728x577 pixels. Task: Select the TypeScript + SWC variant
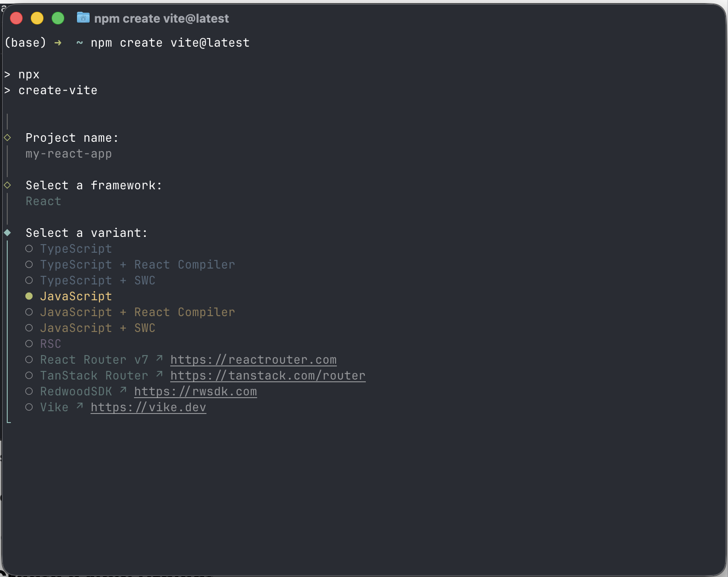tap(97, 280)
